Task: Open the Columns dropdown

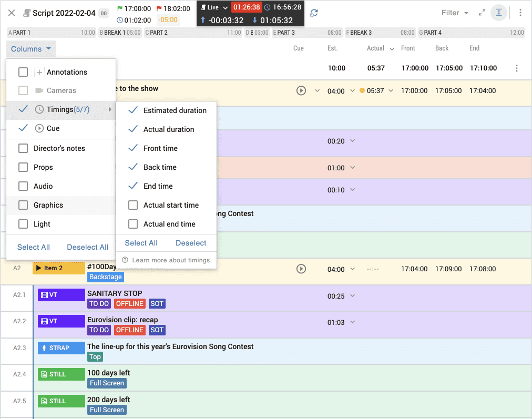Action: (x=31, y=49)
